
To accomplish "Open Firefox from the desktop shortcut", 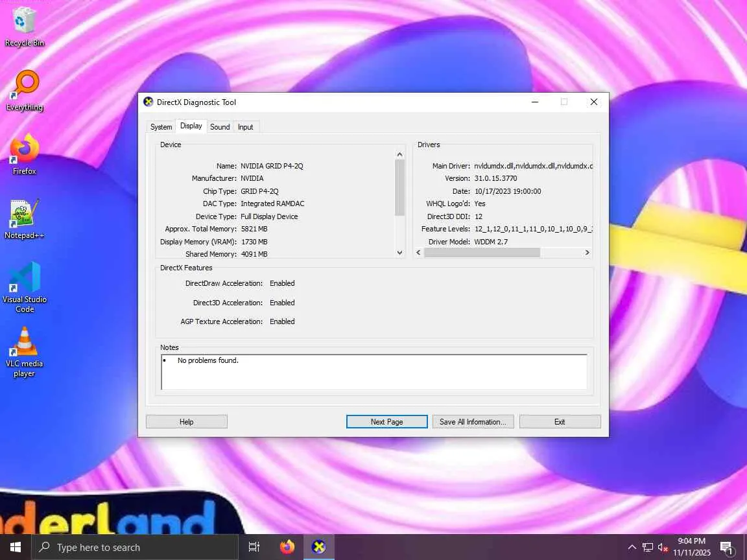I will click(x=24, y=154).
